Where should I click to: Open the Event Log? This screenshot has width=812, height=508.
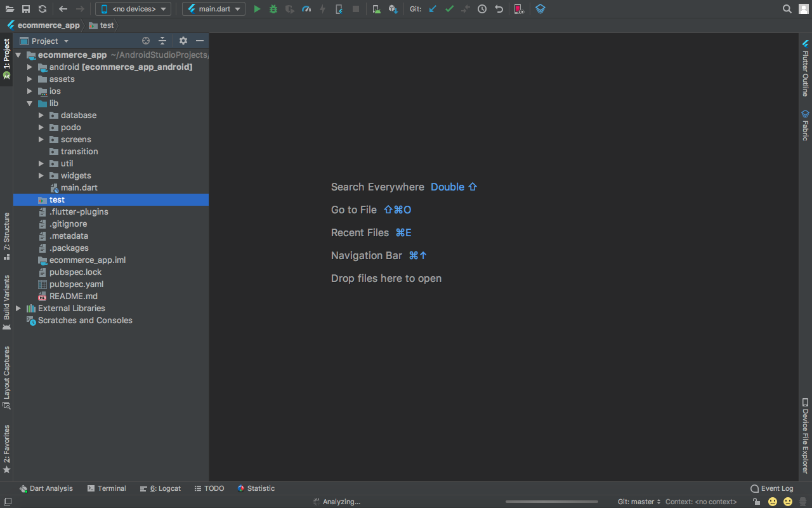tap(771, 488)
